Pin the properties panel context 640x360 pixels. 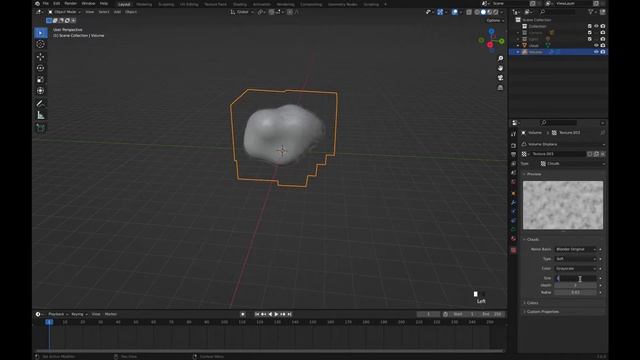point(602,133)
